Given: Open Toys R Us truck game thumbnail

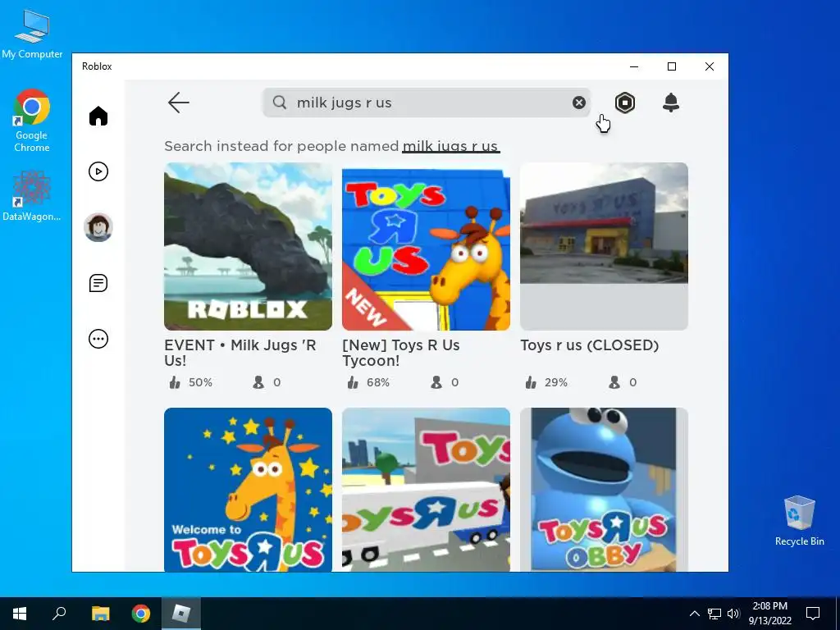Looking at the screenshot, I should tap(426, 490).
